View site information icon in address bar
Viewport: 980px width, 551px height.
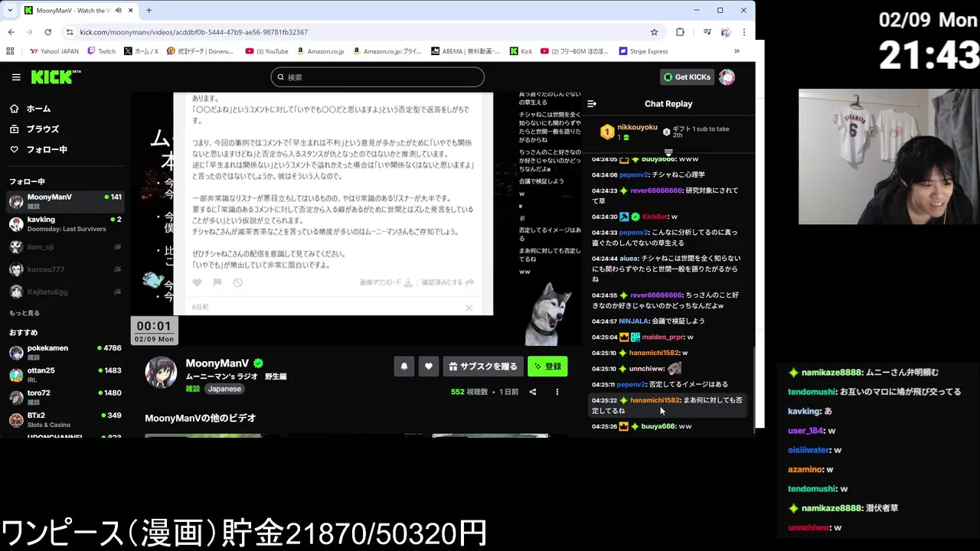[70, 32]
